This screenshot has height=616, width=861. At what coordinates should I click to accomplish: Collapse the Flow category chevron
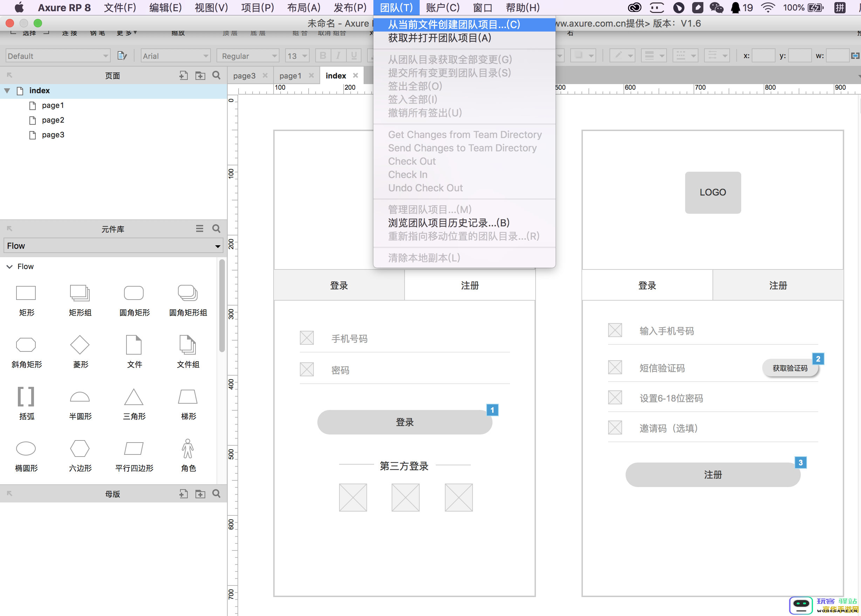[x=9, y=267]
